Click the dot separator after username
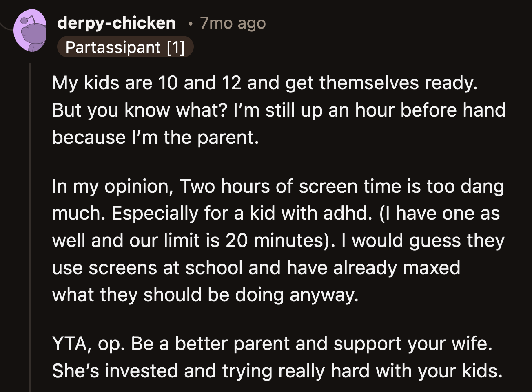The image size is (532, 392). (x=190, y=24)
